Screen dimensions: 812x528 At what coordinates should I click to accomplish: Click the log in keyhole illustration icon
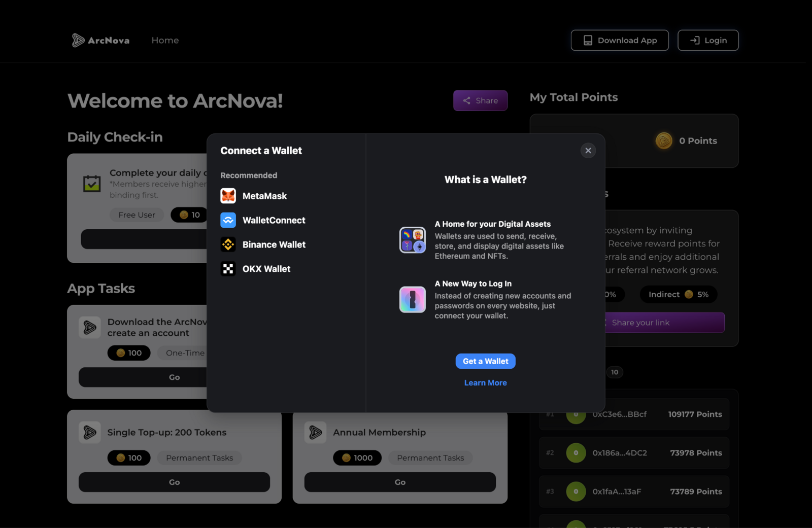coord(413,300)
